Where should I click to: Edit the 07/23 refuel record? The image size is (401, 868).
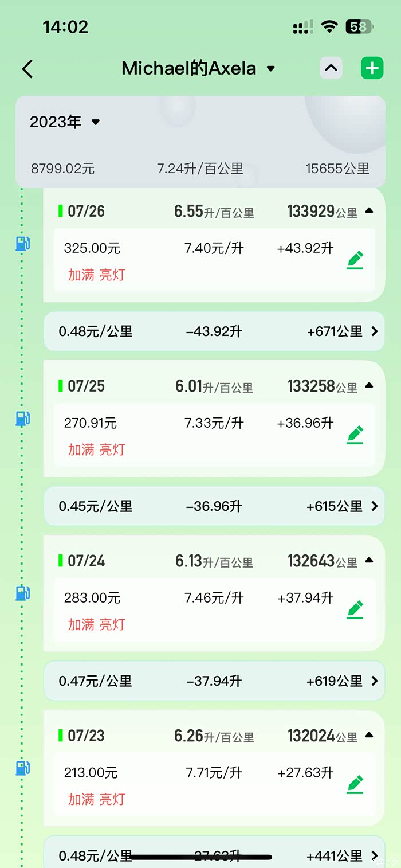355,784
